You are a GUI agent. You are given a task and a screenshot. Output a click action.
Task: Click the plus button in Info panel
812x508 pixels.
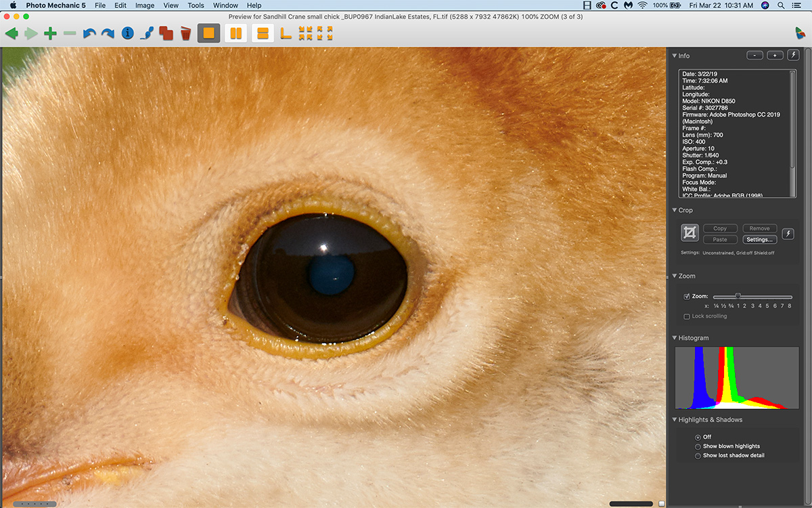pos(774,56)
